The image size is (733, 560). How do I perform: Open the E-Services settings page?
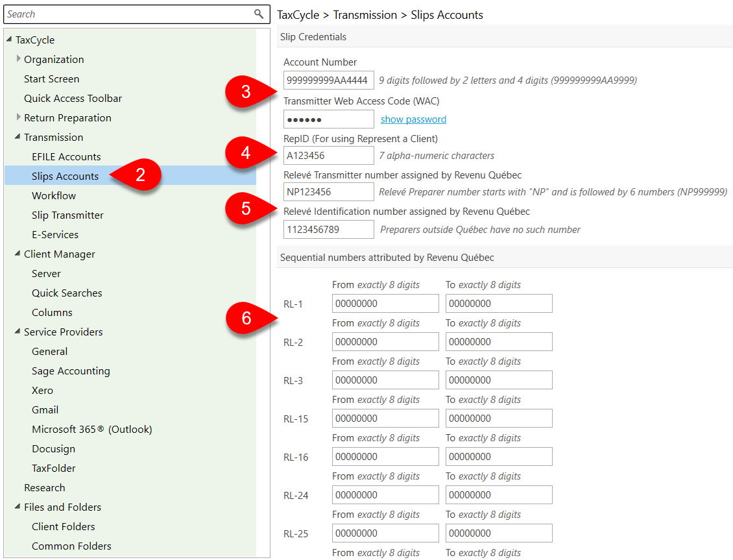tap(54, 235)
